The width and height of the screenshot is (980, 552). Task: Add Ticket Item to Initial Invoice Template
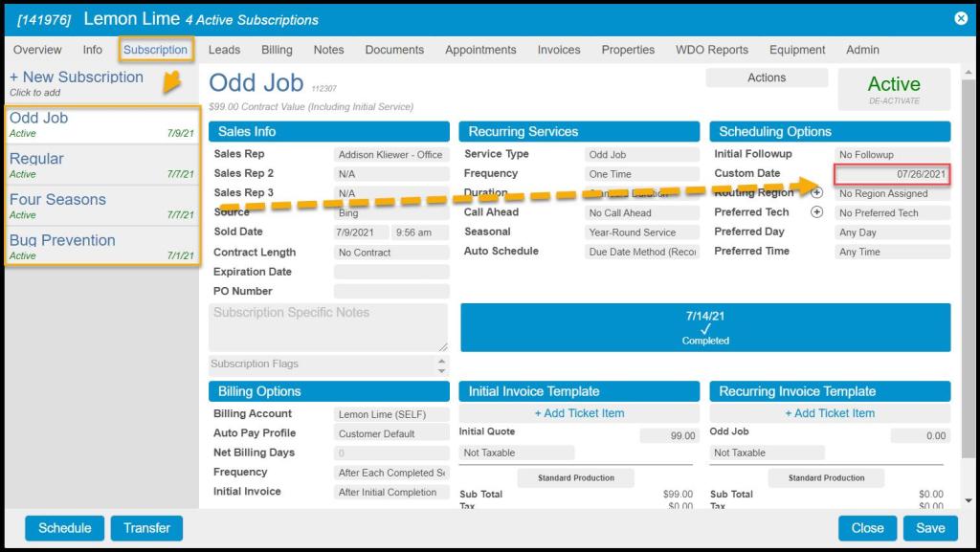(583, 413)
